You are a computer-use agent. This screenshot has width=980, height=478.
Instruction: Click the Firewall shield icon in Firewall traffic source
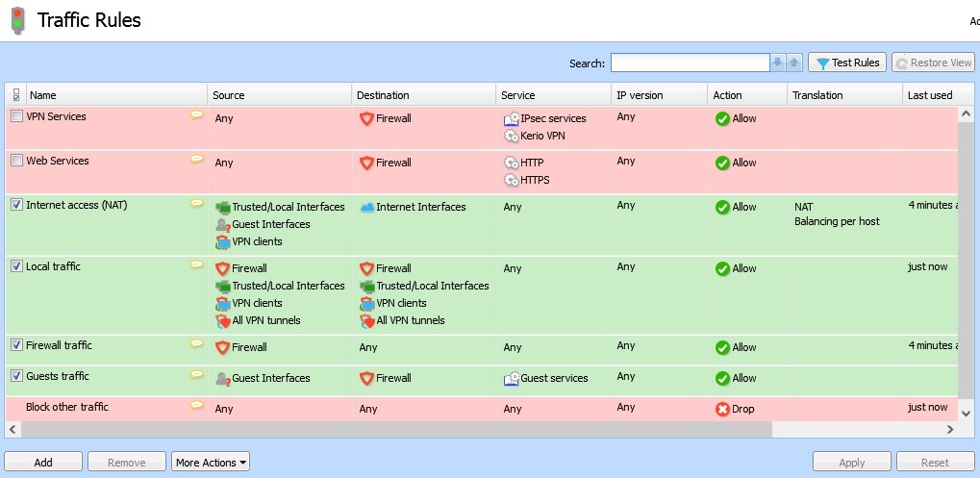coord(222,348)
